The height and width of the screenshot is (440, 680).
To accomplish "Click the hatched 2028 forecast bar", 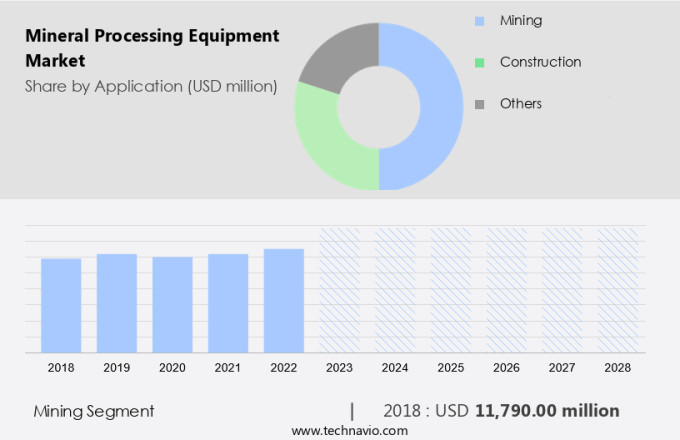I will click(x=617, y=290).
